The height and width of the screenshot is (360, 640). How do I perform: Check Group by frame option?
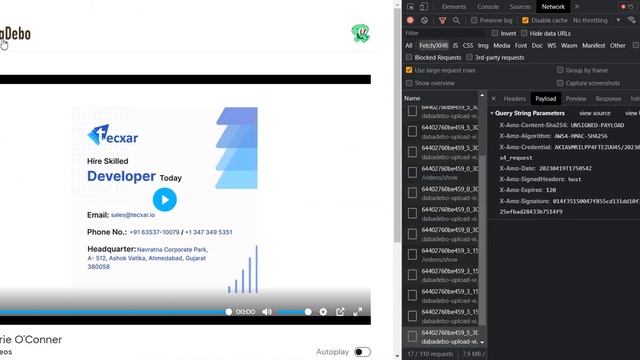[x=560, y=70]
